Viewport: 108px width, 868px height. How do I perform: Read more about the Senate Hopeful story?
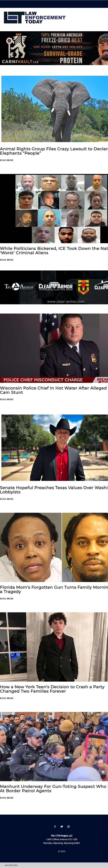pos(7,499)
